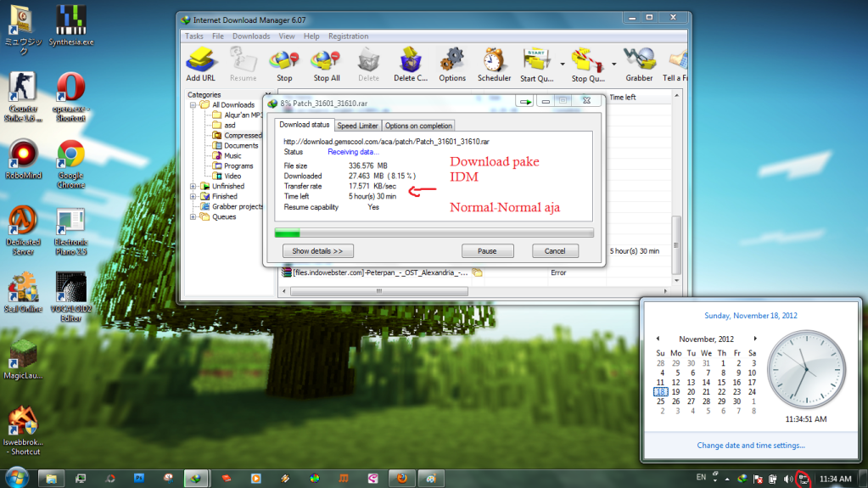Image resolution: width=868 pixels, height=488 pixels.
Task: Select the Peterpan OST Alexandria download row
Action: coord(375,272)
